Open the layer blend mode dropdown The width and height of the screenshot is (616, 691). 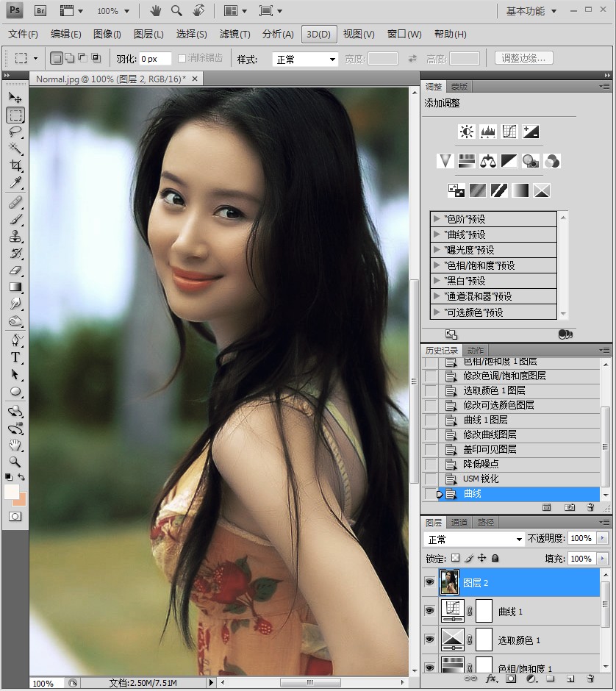(x=475, y=539)
